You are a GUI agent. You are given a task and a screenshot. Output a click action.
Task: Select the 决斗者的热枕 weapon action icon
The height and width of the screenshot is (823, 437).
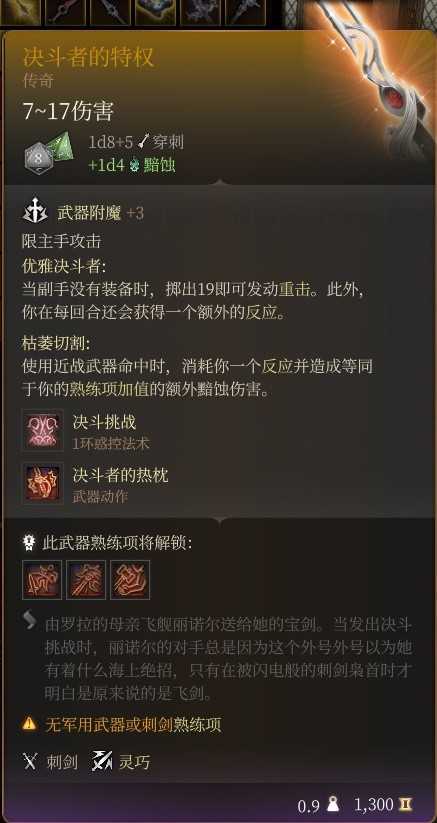pos(42,483)
